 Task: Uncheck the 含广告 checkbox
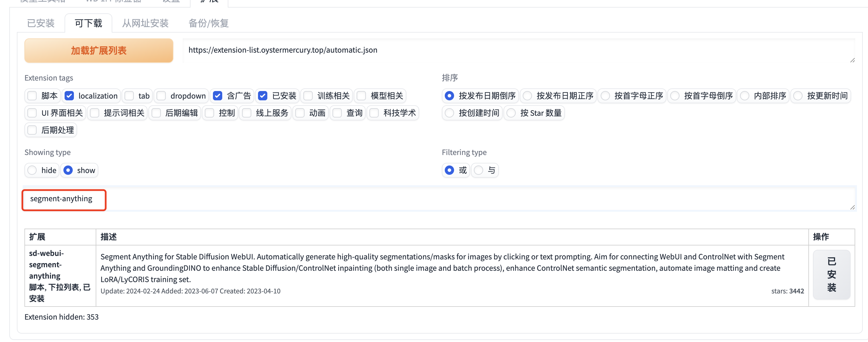click(x=218, y=96)
